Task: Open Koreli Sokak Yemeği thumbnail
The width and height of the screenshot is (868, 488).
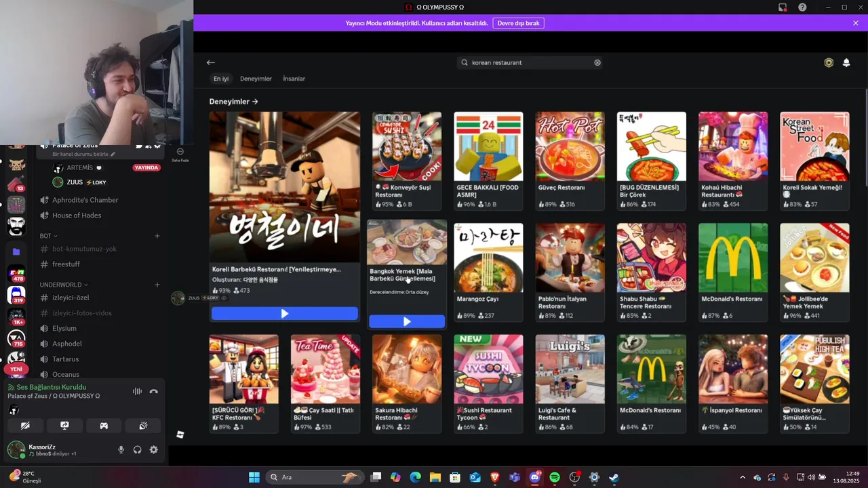Action: [814, 146]
